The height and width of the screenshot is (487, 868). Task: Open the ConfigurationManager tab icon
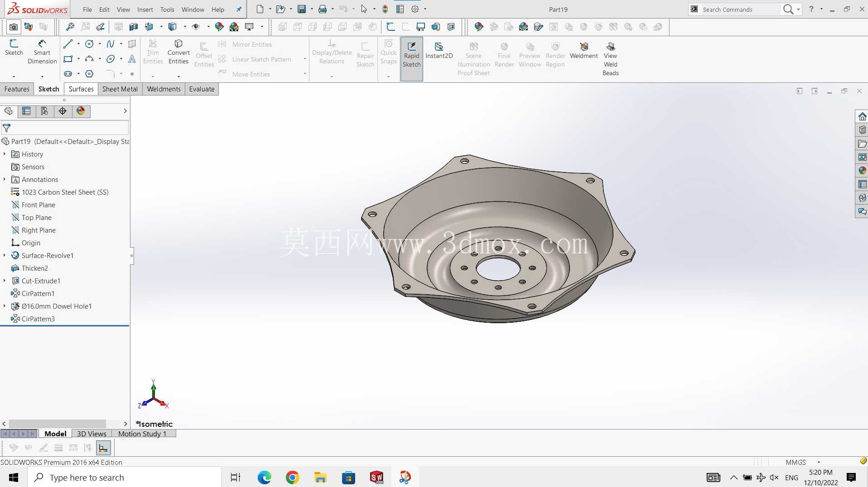(x=44, y=111)
